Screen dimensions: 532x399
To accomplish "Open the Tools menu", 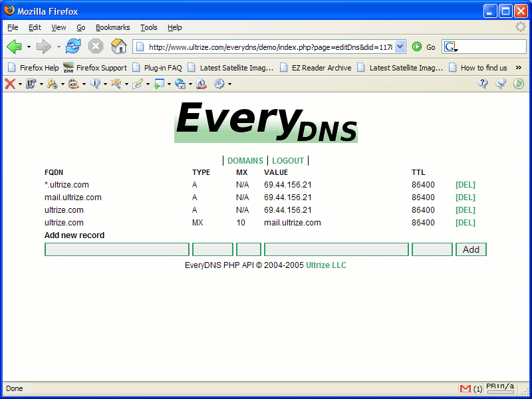I will point(148,27).
